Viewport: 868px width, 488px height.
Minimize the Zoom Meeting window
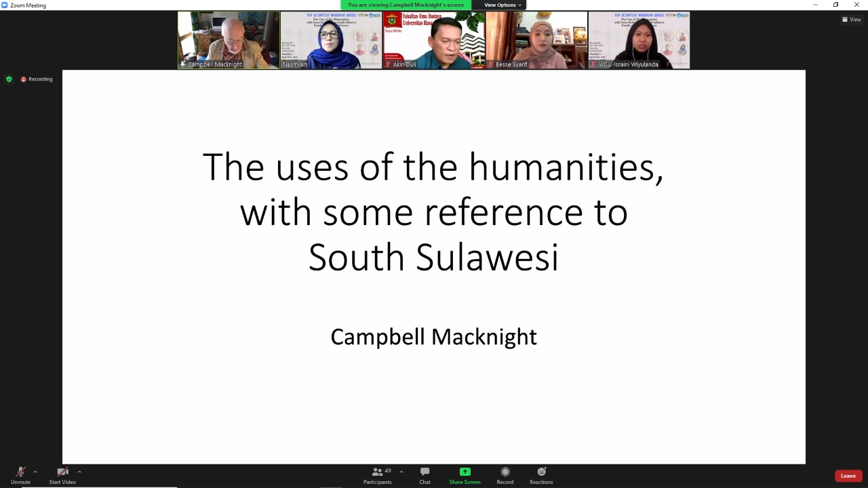click(815, 5)
